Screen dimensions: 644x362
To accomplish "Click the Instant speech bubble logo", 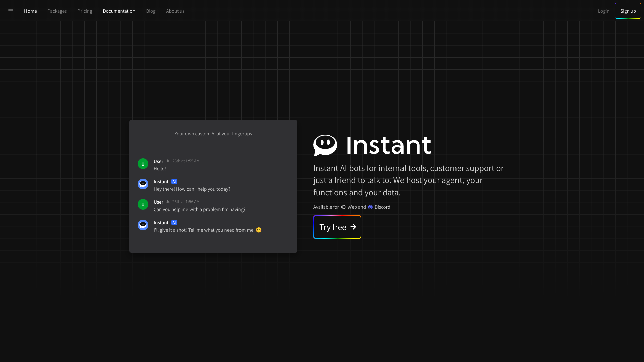I will pyautogui.click(x=325, y=145).
